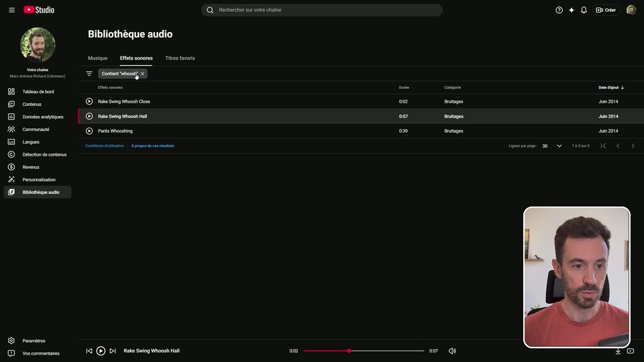Open the filter icon
This screenshot has height=362, width=644.
[89, 73]
